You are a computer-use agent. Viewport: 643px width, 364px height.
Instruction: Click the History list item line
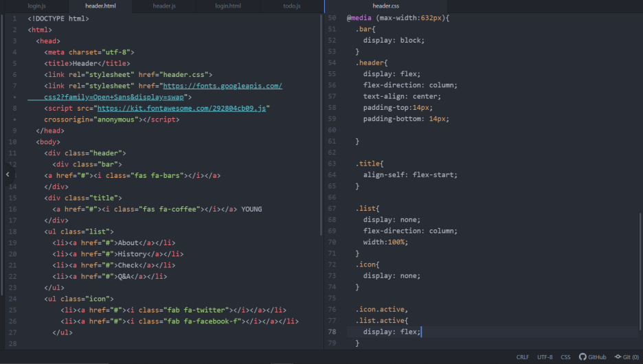117,254
